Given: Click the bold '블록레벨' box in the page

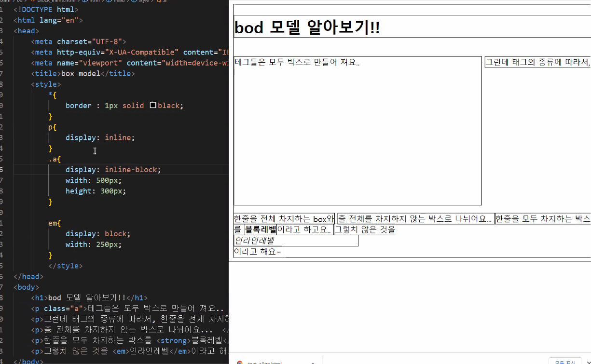Looking at the screenshot, I should (261, 229).
